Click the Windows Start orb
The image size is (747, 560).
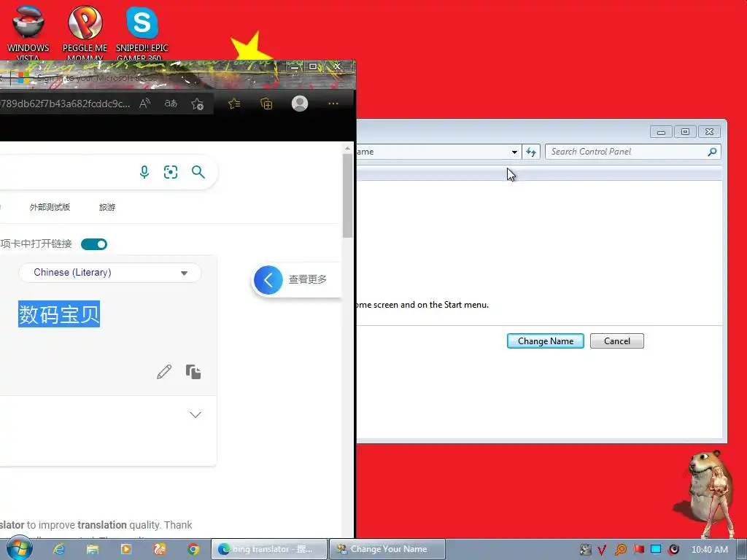click(19, 548)
